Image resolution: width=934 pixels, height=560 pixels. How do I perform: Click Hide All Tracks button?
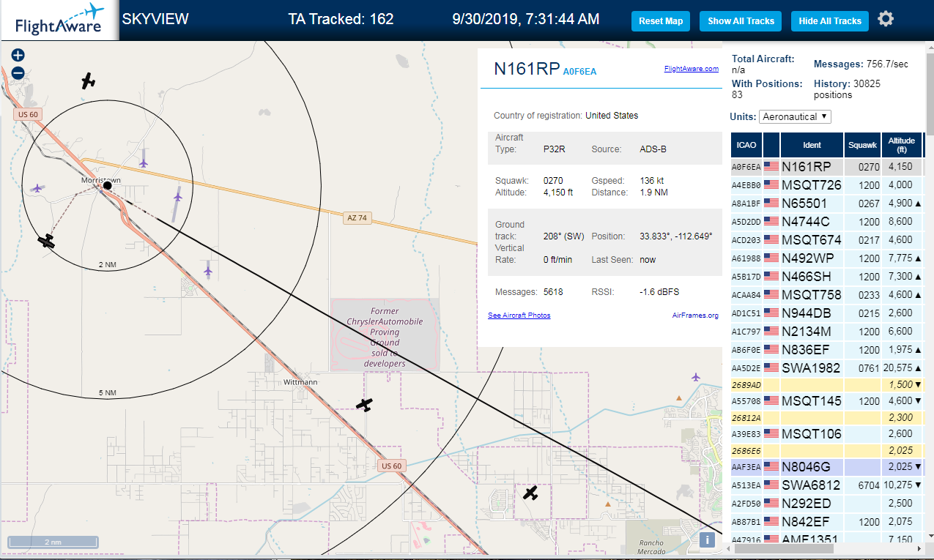pyautogui.click(x=830, y=21)
